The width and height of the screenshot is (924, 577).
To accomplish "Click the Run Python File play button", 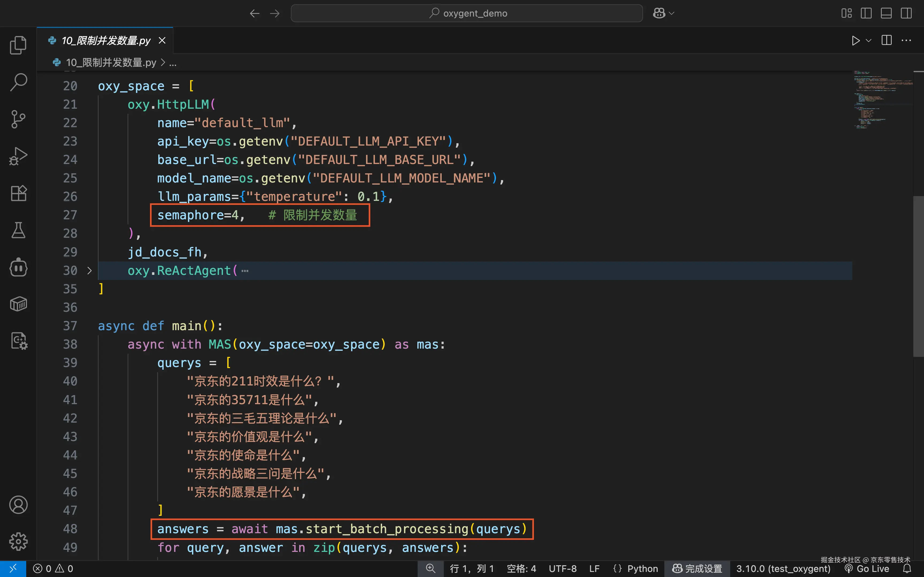I will [855, 40].
